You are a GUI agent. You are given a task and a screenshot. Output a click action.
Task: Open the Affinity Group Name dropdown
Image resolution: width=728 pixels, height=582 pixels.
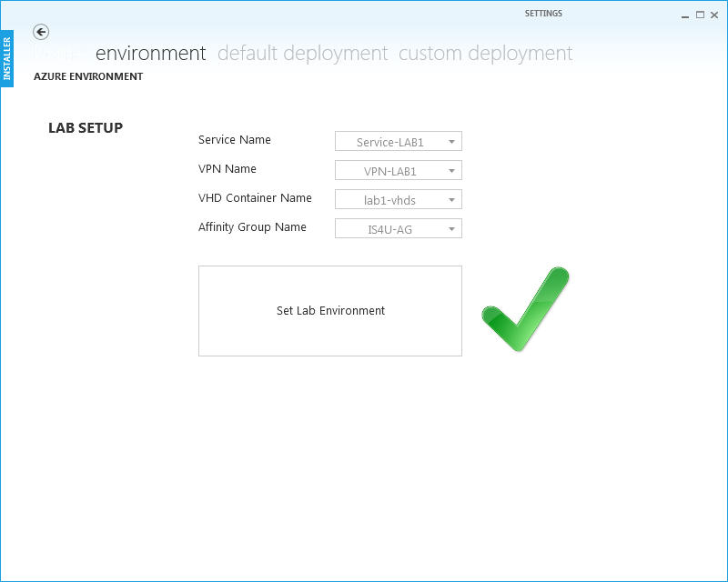tap(399, 228)
